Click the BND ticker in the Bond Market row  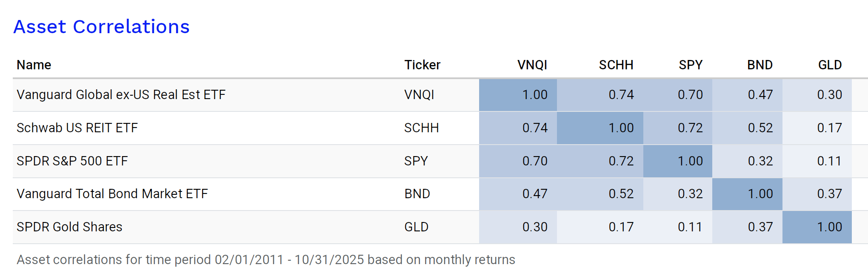[417, 194]
